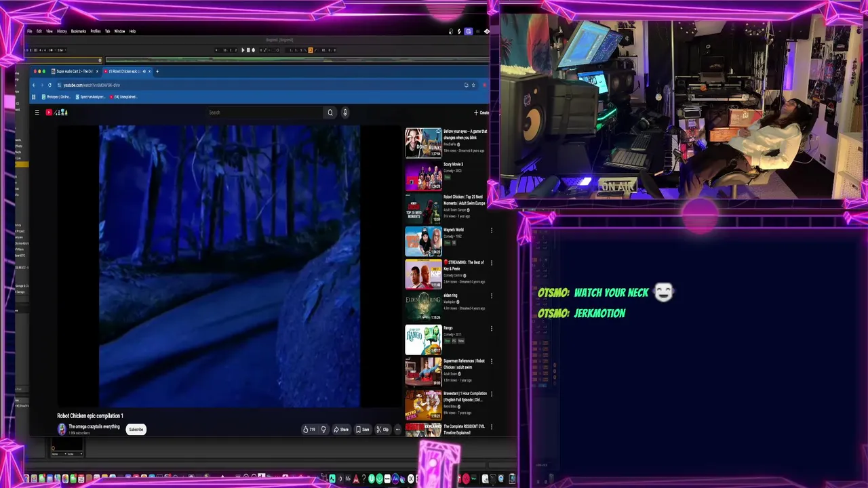Open the File menu
The width and height of the screenshot is (868, 488).
(29, 31)
